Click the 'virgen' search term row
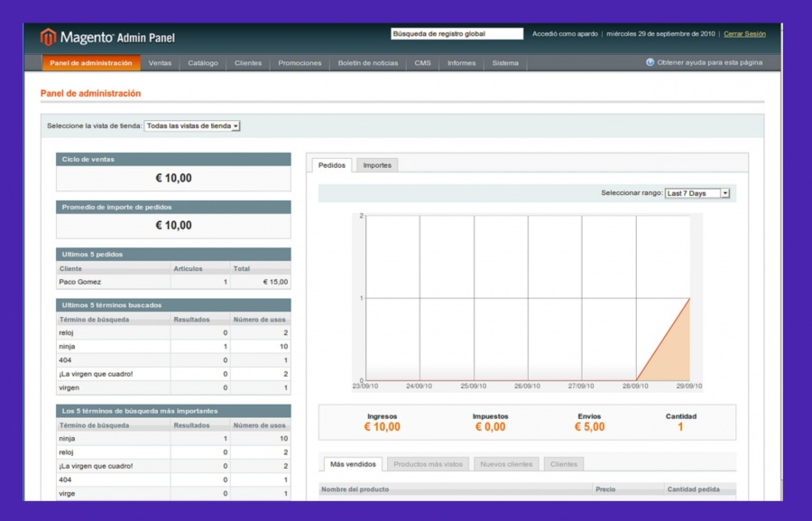Image resolution: width=812 pixels, height=521 pixels. [x=173, y=387]
